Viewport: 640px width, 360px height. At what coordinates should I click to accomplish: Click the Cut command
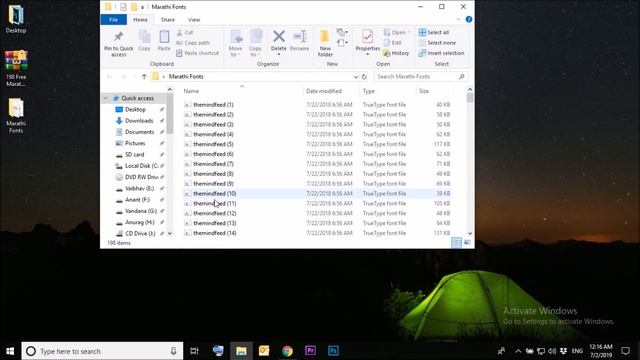[x=185, y=32]
